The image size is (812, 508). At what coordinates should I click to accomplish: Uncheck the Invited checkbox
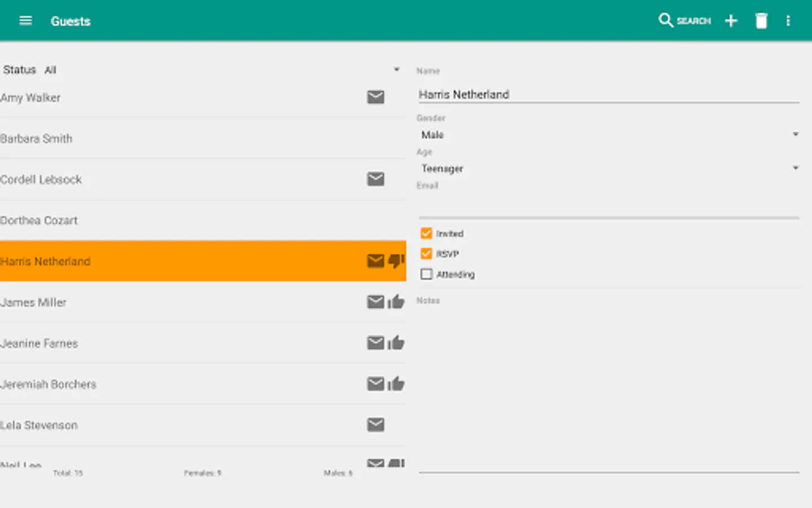[426, 233]
